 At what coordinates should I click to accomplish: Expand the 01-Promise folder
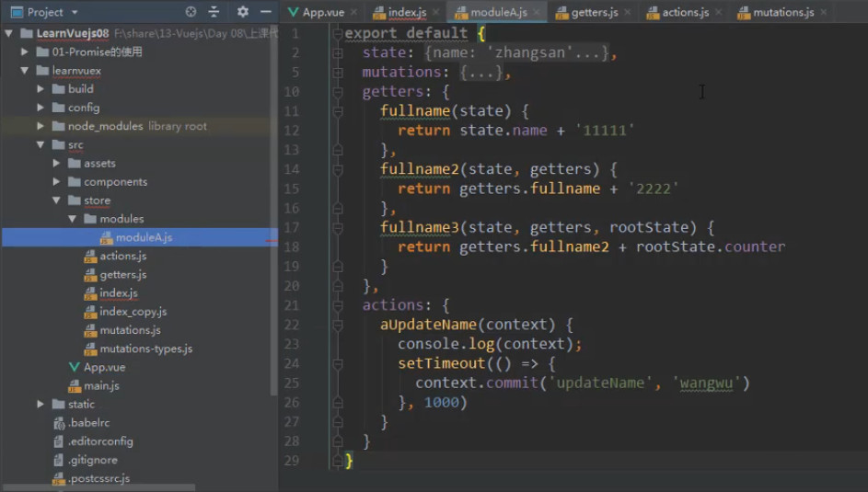pos(24,52)
